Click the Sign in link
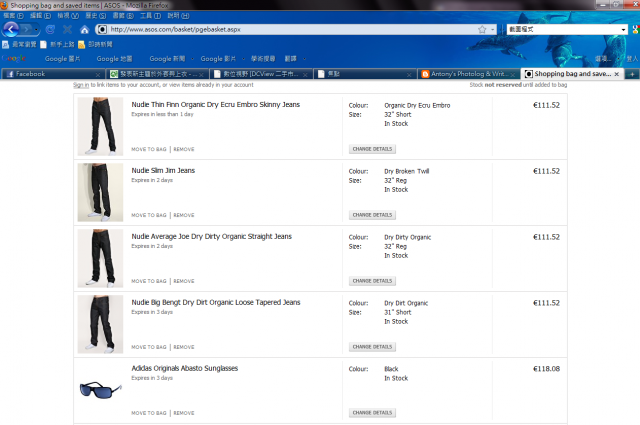The height and width of the screenshot is (425, 640). pyautogui.click(x=81, y=85)
